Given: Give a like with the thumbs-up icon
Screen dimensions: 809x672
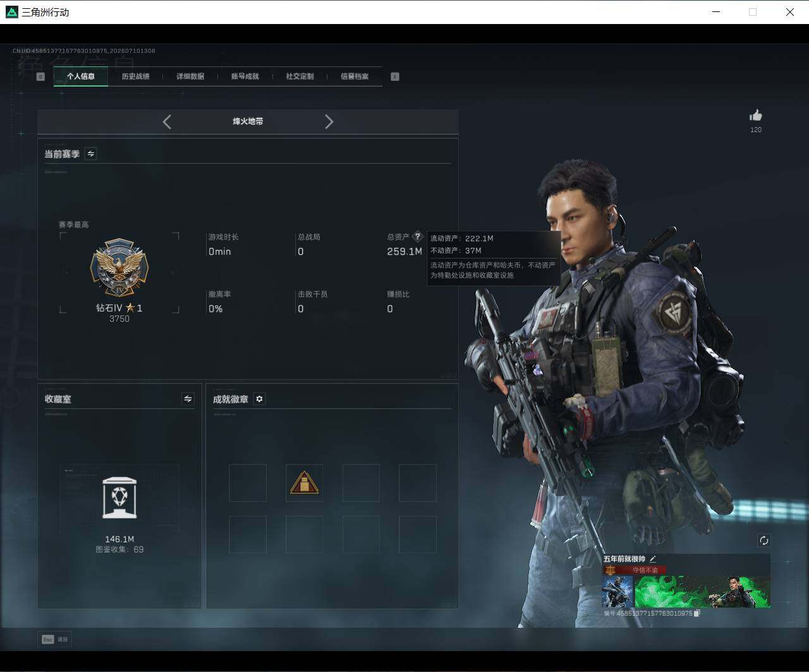Looking at the screenshot, I should [x=755, y=115].
